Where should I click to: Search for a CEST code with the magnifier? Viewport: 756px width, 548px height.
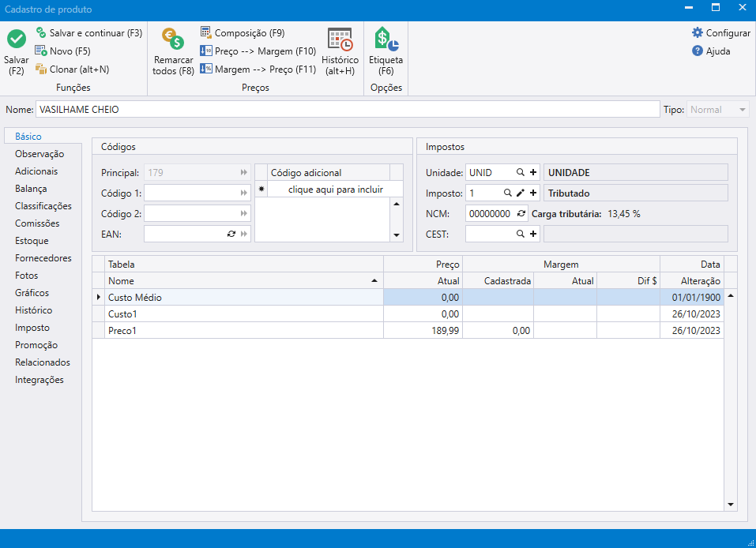click(521, 234)
